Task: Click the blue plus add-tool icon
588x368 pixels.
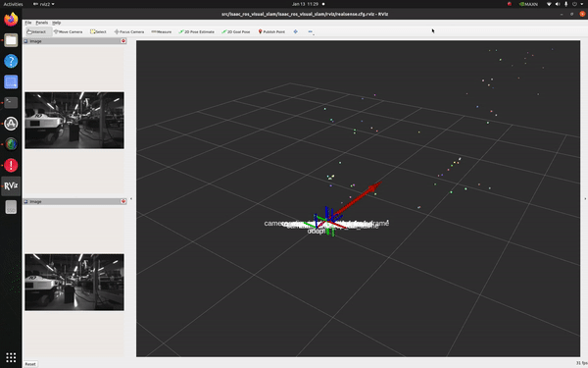Action: 296,32
